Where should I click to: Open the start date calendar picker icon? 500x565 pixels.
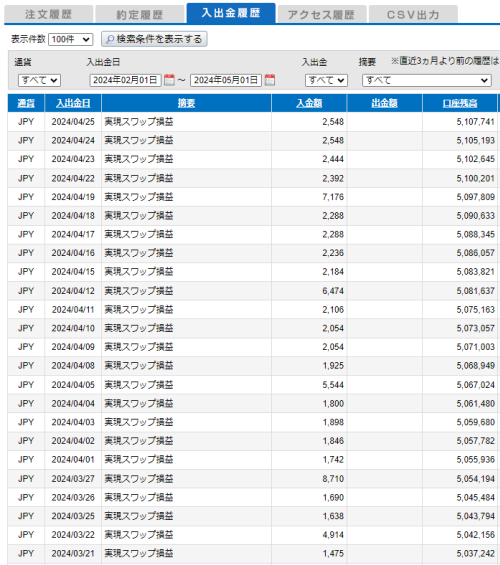click(169, 80)
